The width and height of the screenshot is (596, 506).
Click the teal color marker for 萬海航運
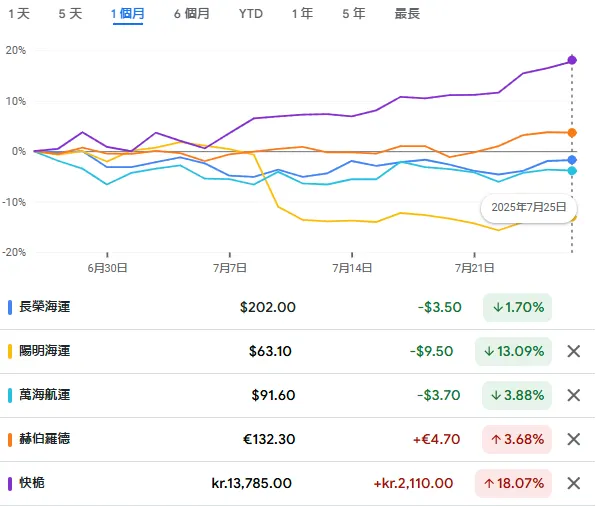pyautogui.click(x=10, y=395)
